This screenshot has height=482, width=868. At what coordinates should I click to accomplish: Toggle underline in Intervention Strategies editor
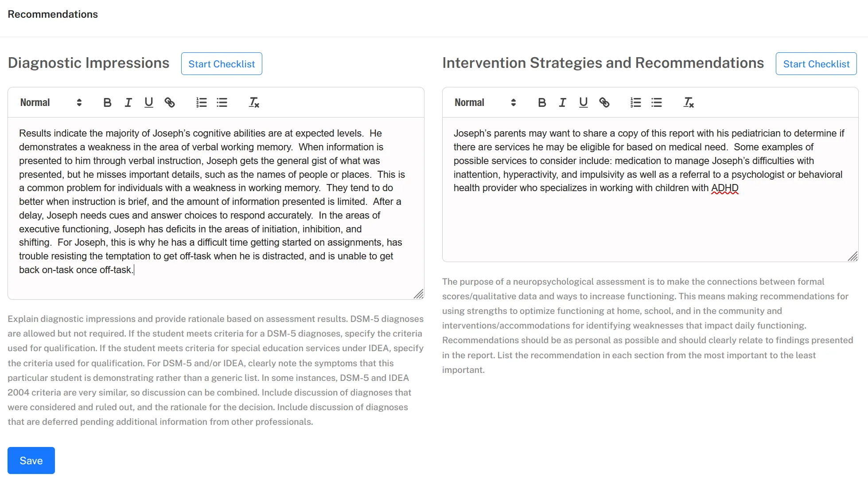click(x=584, y=102)
